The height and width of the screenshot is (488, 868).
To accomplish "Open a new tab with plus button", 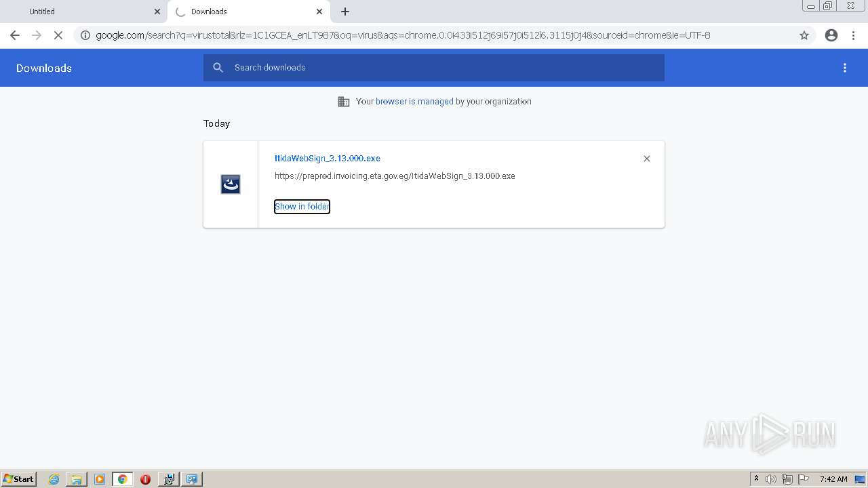I will [x=345, y=12].
